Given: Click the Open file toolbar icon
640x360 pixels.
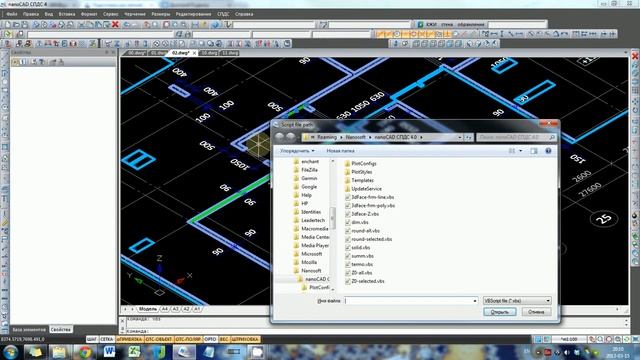Looking at the screenshot, I should [16, 24].
